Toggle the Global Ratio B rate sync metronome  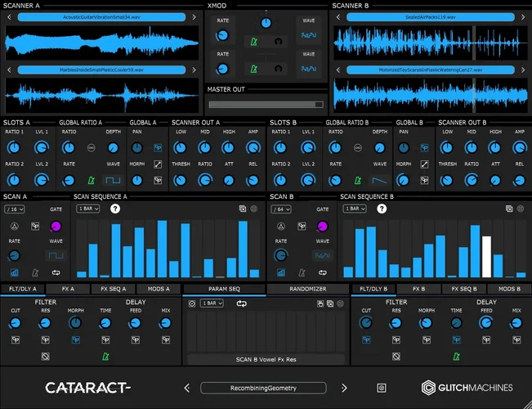[357, 180]
